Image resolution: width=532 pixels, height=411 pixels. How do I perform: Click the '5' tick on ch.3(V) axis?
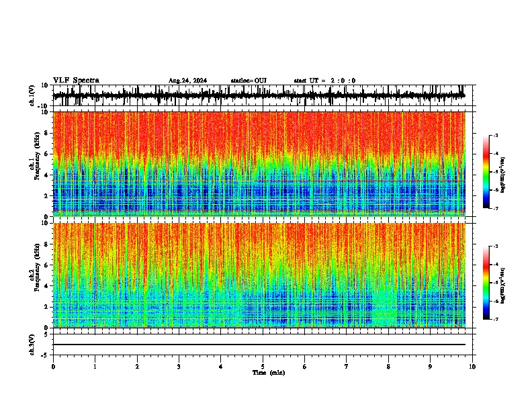click(x=47, y=334)
